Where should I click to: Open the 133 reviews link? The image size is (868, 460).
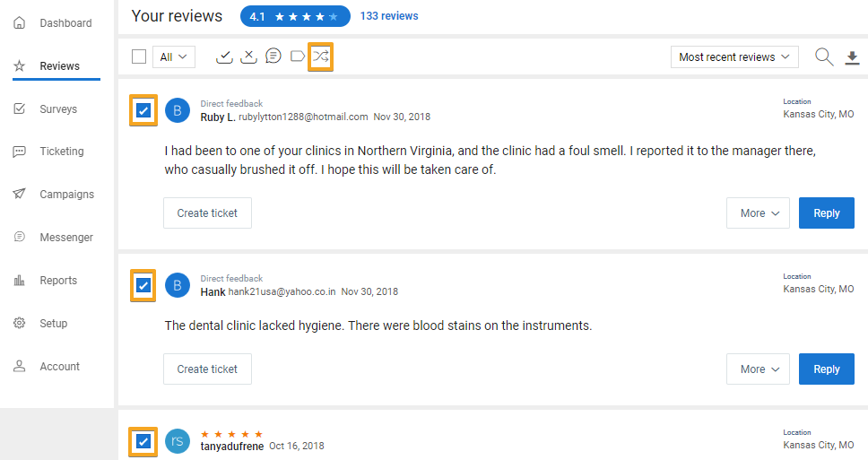click(x=389, y=16)
